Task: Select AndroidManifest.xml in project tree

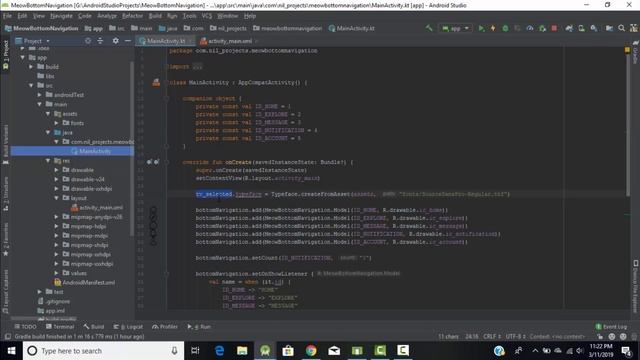Action: point(84,282)
